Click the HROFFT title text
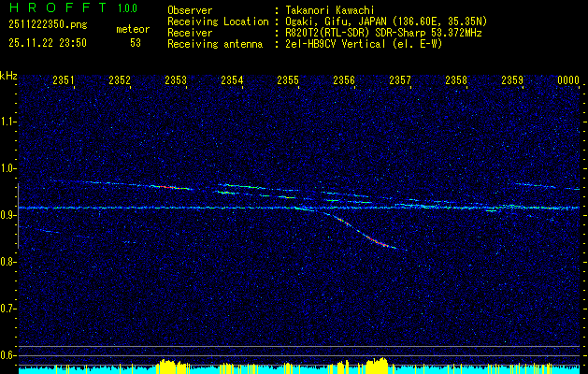The height and width of the screenshot is (374, 588). pyautogui.click(x=58, y=7)
